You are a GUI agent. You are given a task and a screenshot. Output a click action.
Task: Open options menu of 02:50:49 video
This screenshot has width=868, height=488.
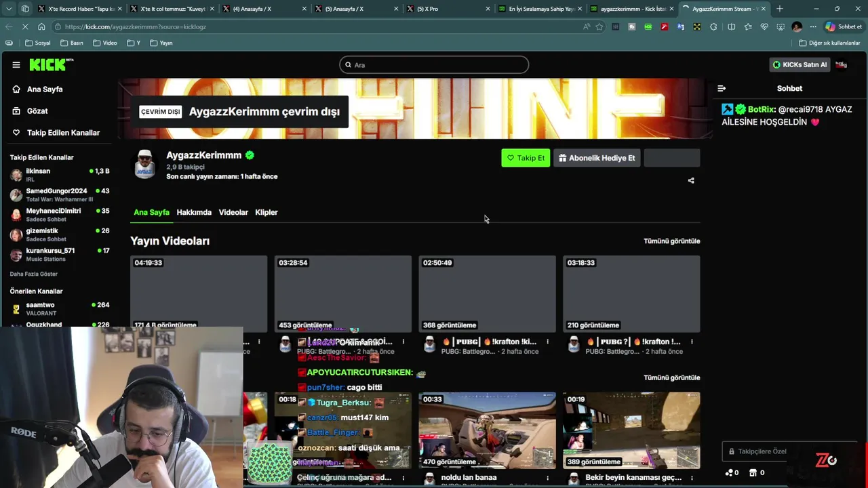(x=548, y=342)
